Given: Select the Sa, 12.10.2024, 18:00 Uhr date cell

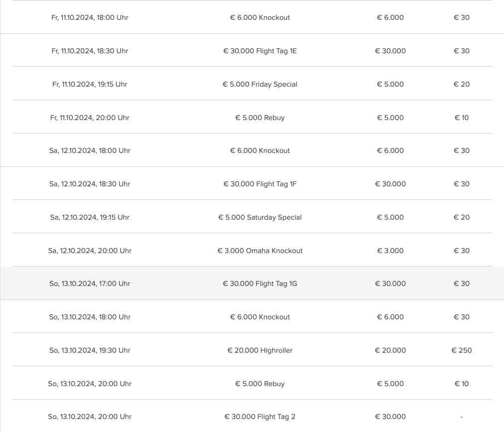Looking at the screenshot, I should point(90,150).
